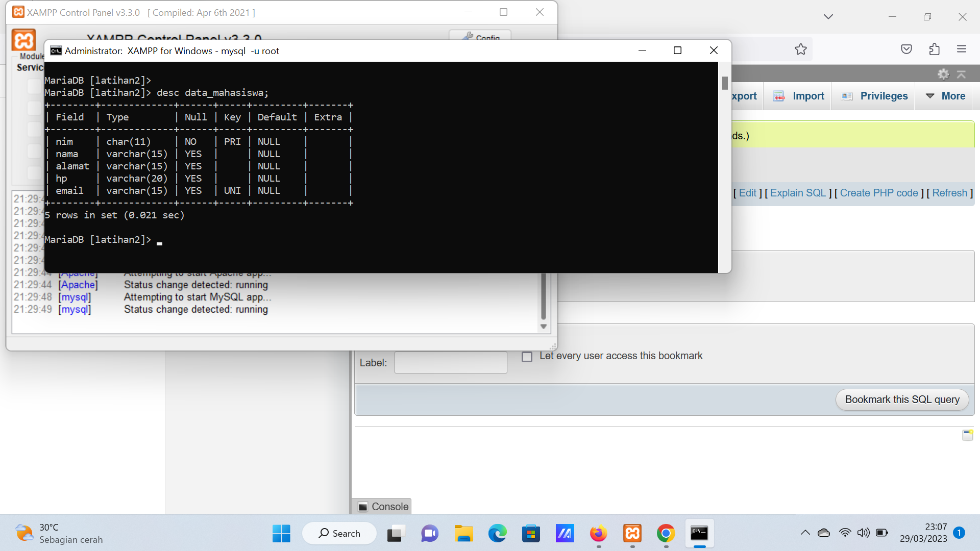Bookmark the page with Firefox's star icon
Viewport: 980px width, 551px height.
tap(801, 49)
